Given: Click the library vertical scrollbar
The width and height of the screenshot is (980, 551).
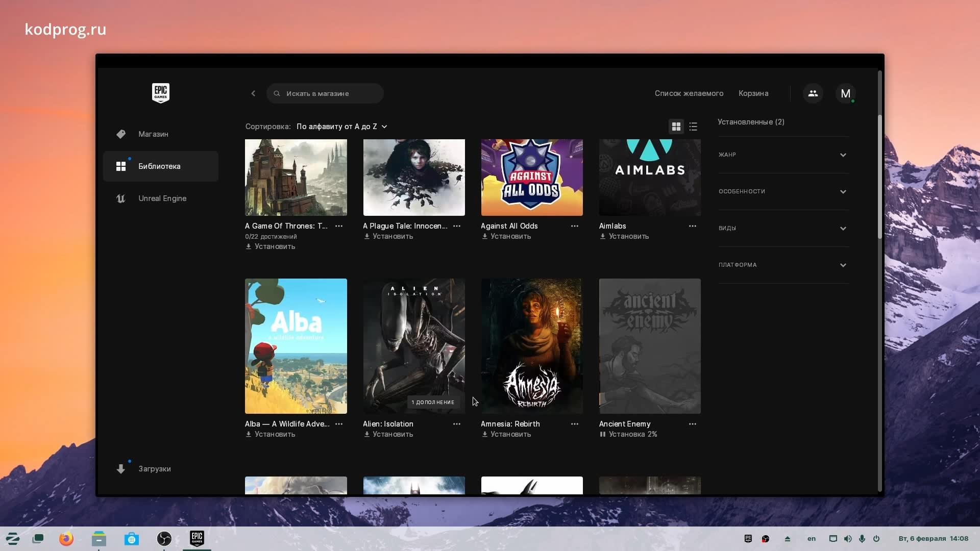Looking at the screenshot, I should [x=879, y=176].
